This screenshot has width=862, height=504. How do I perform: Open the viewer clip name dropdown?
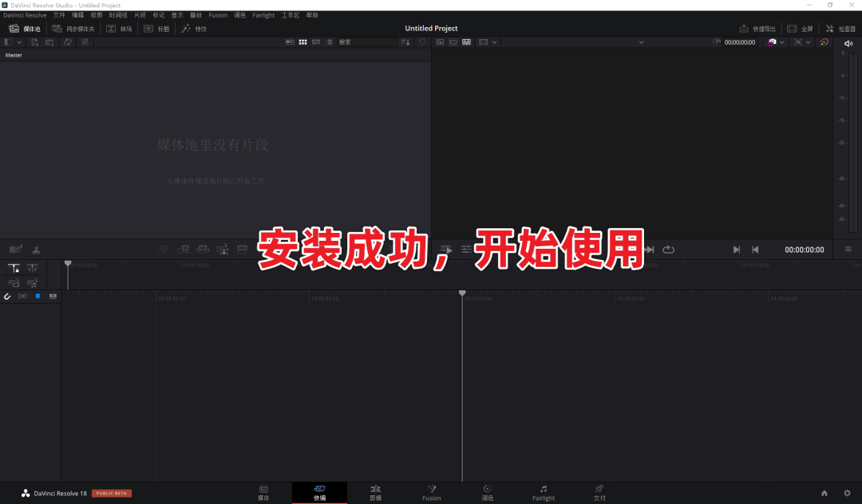tap(641, 42)
